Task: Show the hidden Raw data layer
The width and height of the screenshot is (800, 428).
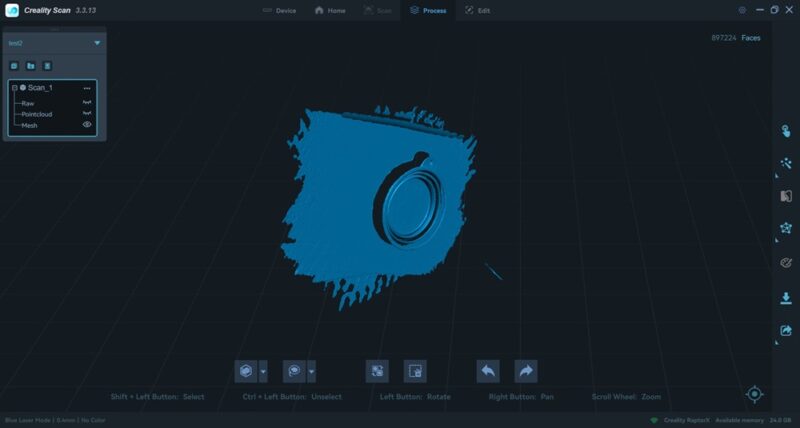Action: click(x=87, y=103)
